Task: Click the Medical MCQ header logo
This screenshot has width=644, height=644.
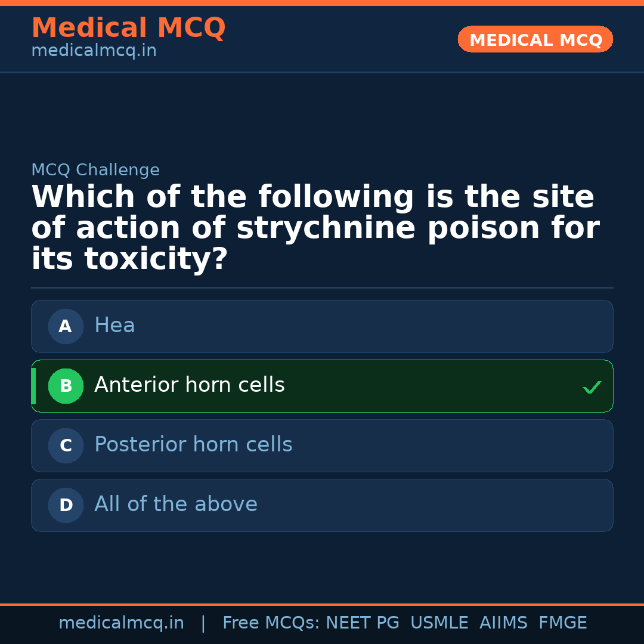Action: [x=128, y=28]
